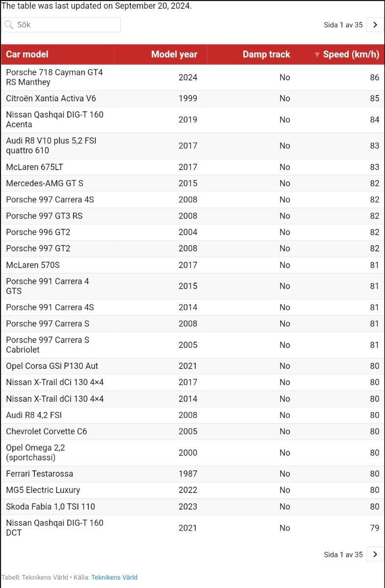Focus the Sök search field
The width and height of the screenshot is (385, 588).
tap(61, 25)
